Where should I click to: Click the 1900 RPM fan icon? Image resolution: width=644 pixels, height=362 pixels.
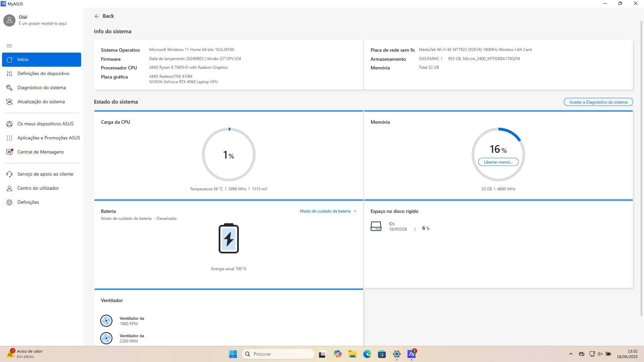click(x=106, y=321)
